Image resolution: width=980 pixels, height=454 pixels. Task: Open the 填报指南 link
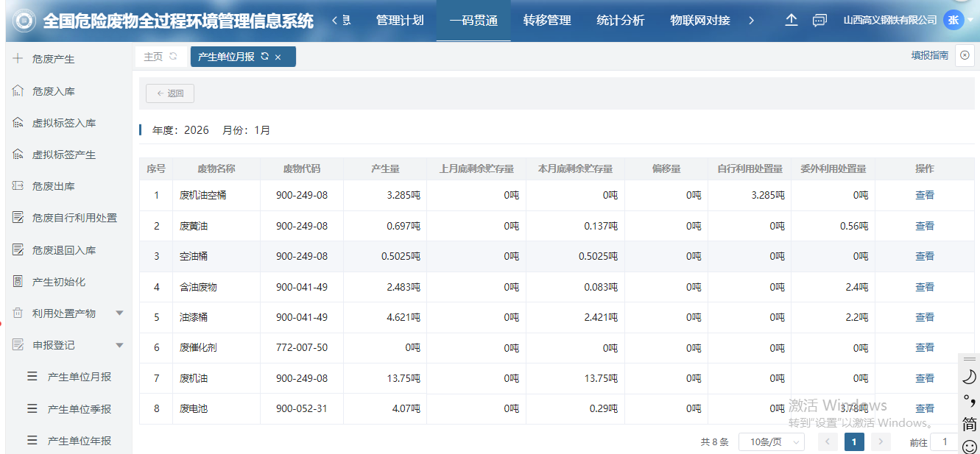[929, 55]
